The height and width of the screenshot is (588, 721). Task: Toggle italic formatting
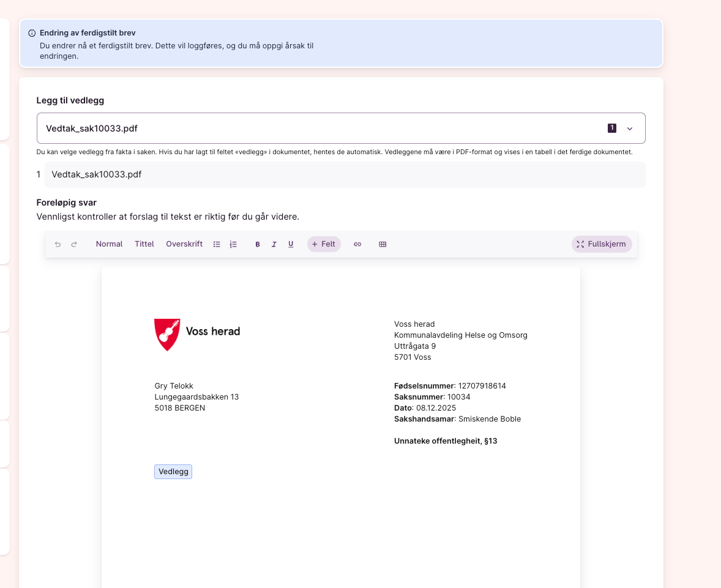(274, 244)
